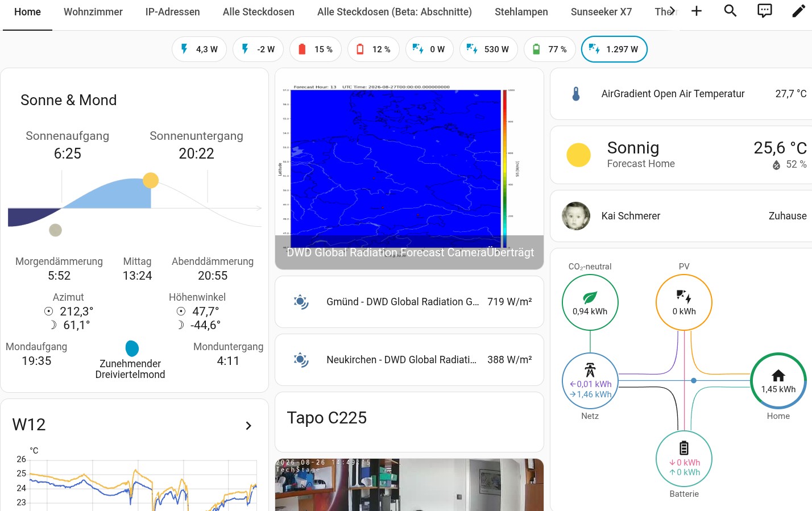Click the 25,6 °C weather temperature
This screenshot has width=812, height=511.
[x=780, y=148]
